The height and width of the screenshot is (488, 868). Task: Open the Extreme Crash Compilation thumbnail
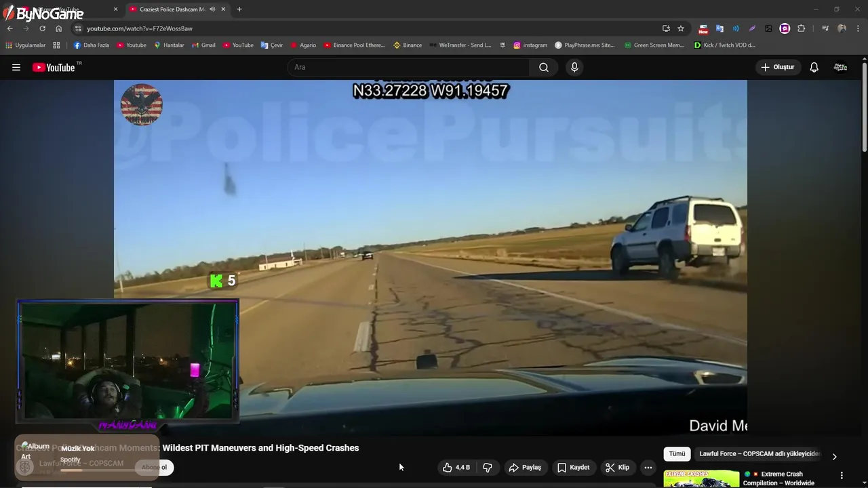[x=701, y=479]
